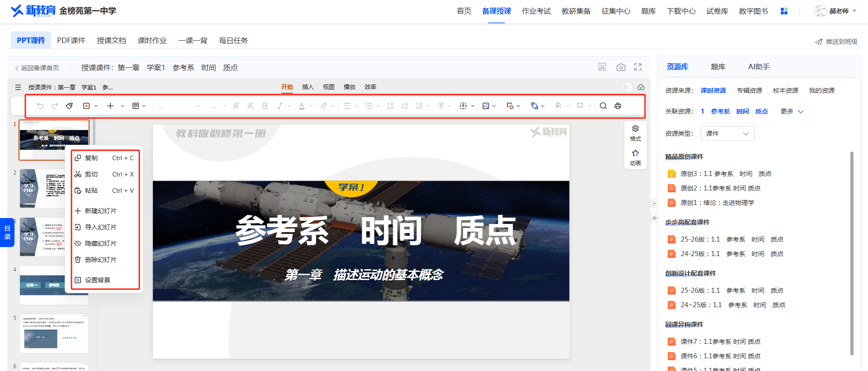Image resolution: width=868 pixels, height=371 pixels.
Task: Click the undo arrow in the toolbar
Action: tap(40, 106)
